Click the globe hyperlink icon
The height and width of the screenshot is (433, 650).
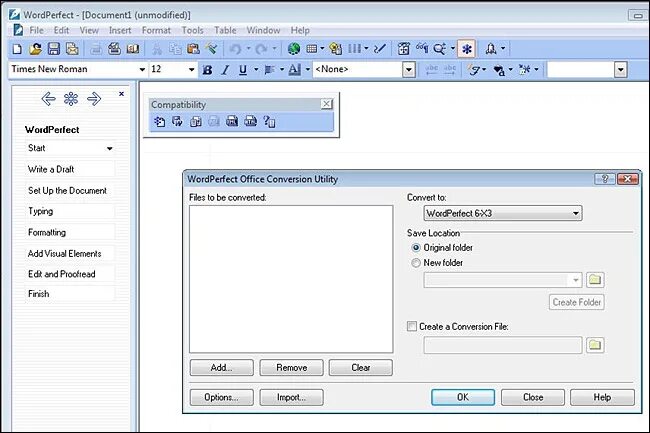click(x=294, y=49)
